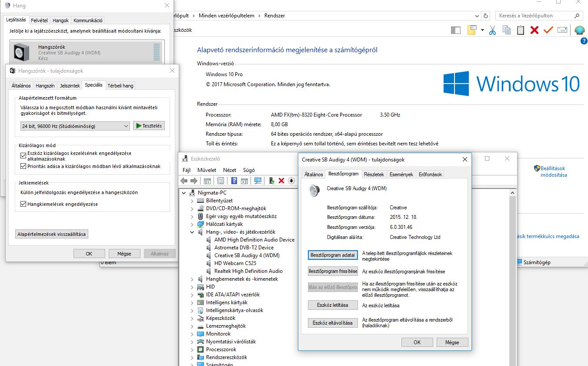This screenshot has width=588, height=366.
Task: Click the show/hide action pane icon
Action: tap(244, 181)
